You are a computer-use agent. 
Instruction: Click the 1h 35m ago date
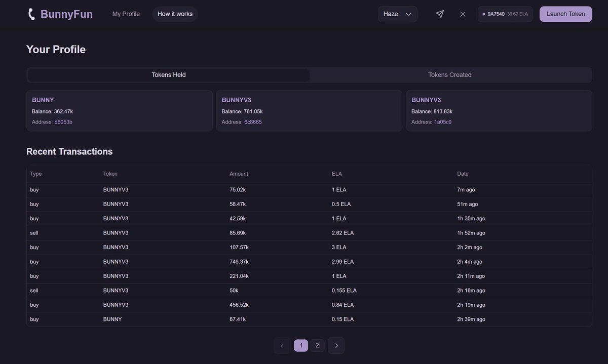click(471, 219)
